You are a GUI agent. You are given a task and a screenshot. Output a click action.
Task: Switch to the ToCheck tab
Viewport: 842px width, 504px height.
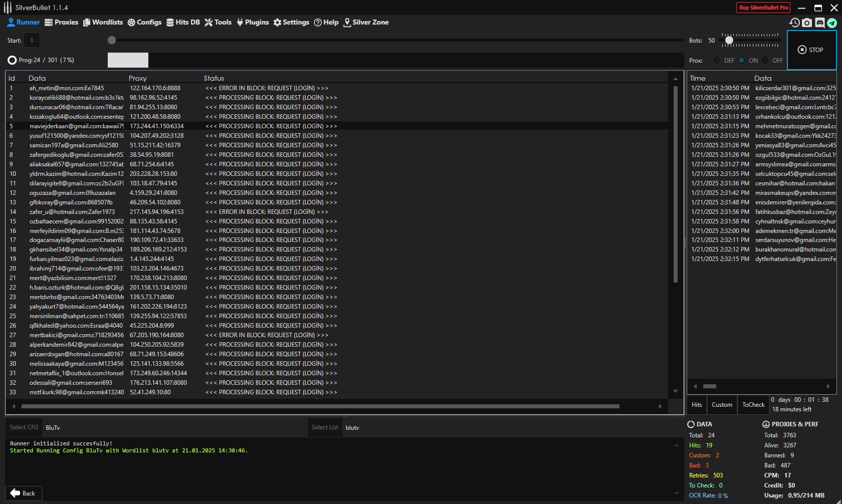coord(753,405)
